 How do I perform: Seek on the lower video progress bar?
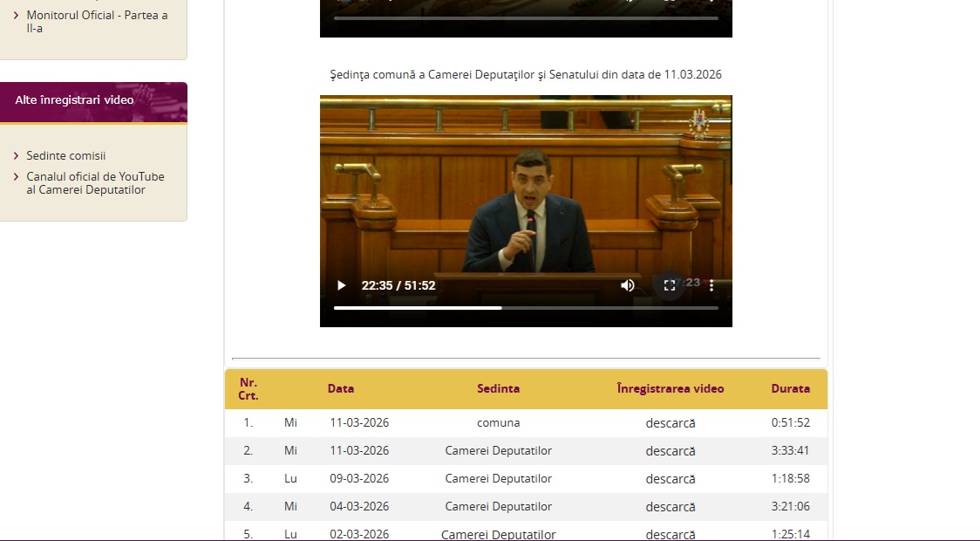pyautogui.click(x=525, y=308)
